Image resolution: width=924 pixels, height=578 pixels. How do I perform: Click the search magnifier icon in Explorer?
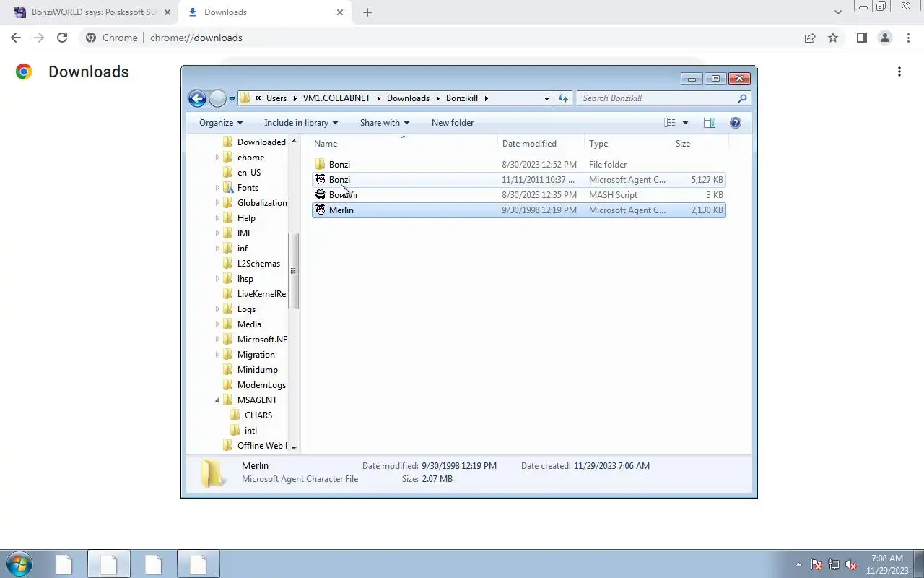pyautogui.click(x=742, y=98)
